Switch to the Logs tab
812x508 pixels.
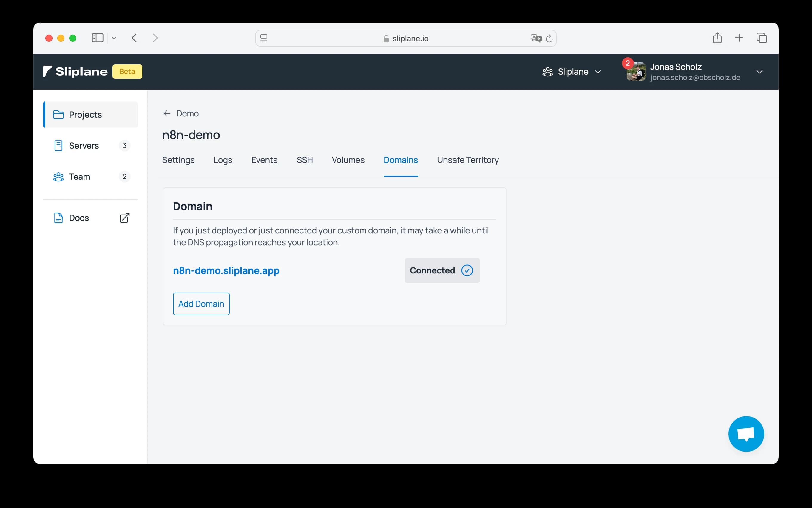223,160
